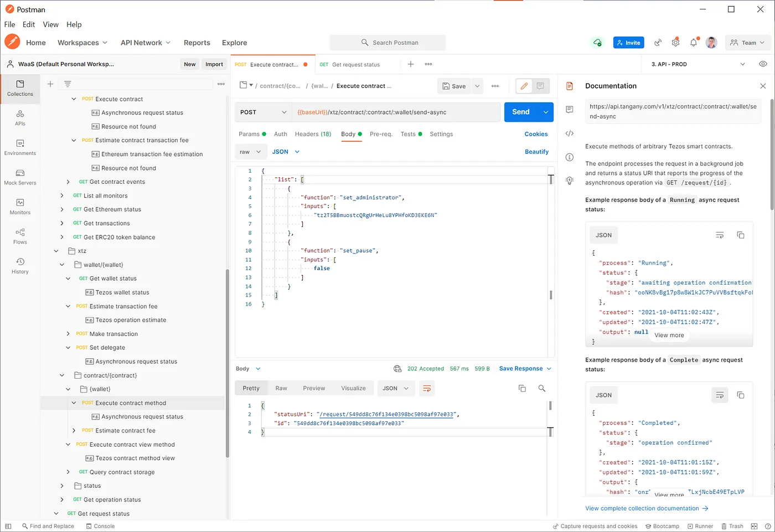This screenshot has height=532, width=775.
Task: Click the Send button
Action: 521,112
